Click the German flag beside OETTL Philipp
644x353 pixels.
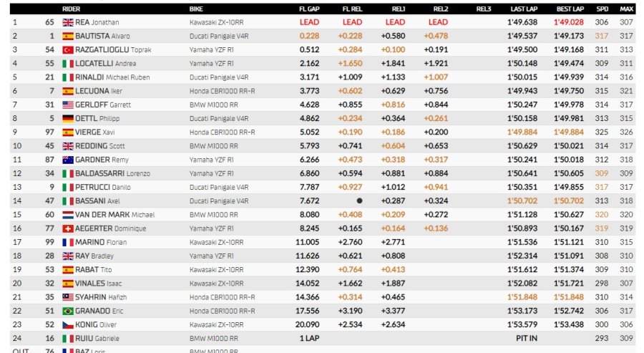click(68, 119)
